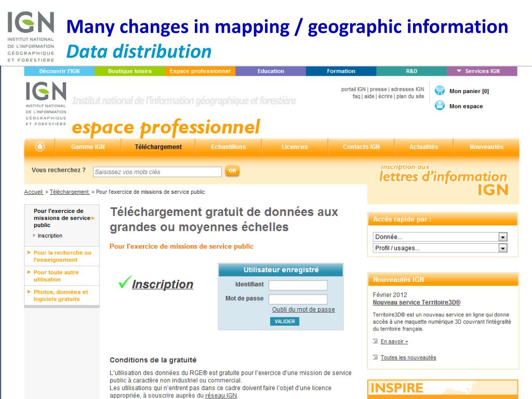The image size is (532, 399).
Task: Open the Profil / usages... dropdown
Action: tap(440, 248)
